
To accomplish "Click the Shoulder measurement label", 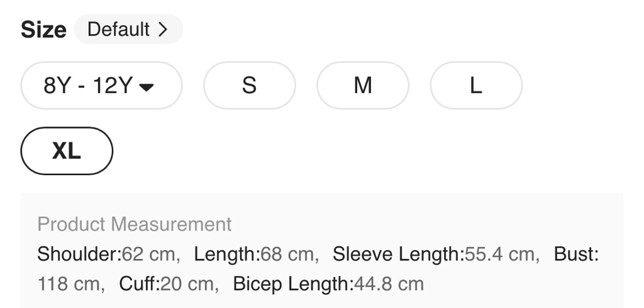I will pos(78,254).
